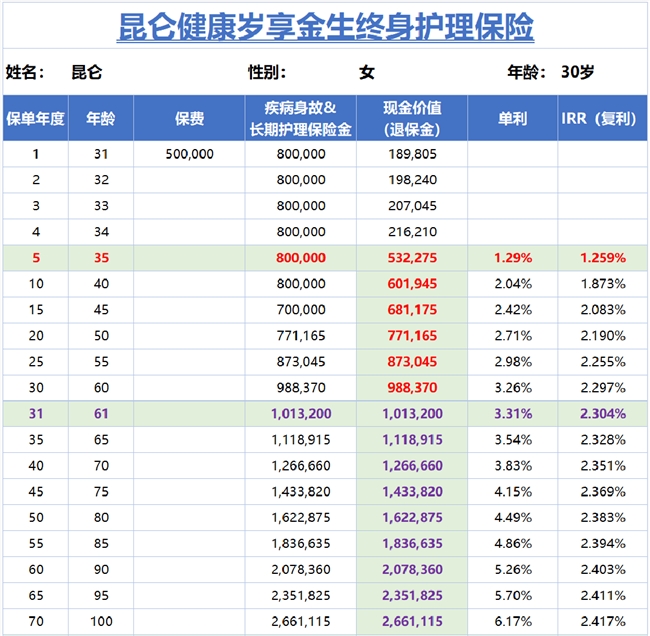Select the gender value 女

click(367, 72)
